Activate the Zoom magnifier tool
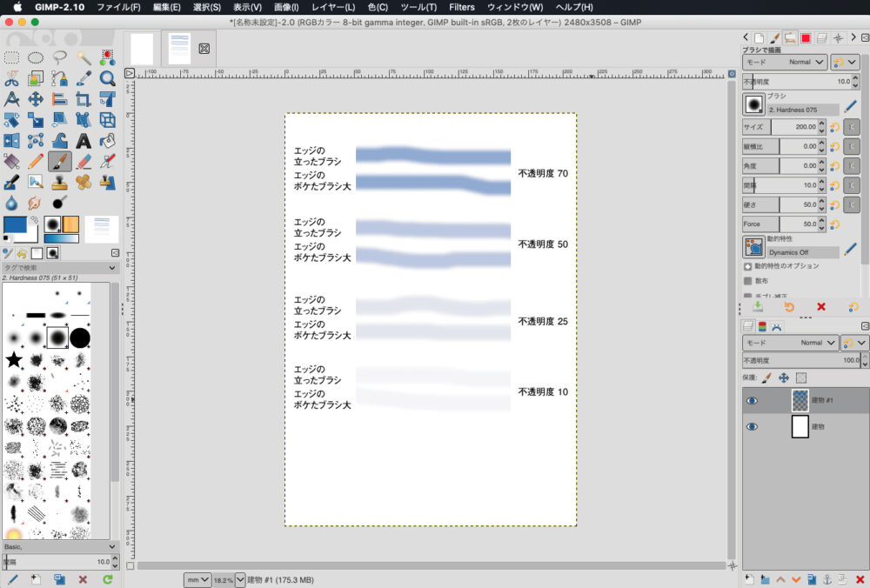 pos(107,78)
